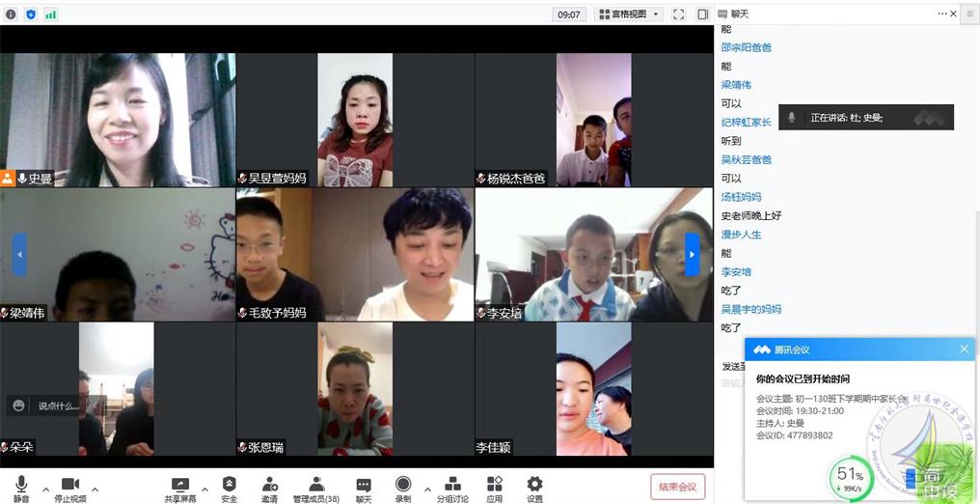Expand share options arrow beside 共享屏幕
This screenshot has height=504, width=980.
pos(205,489)
